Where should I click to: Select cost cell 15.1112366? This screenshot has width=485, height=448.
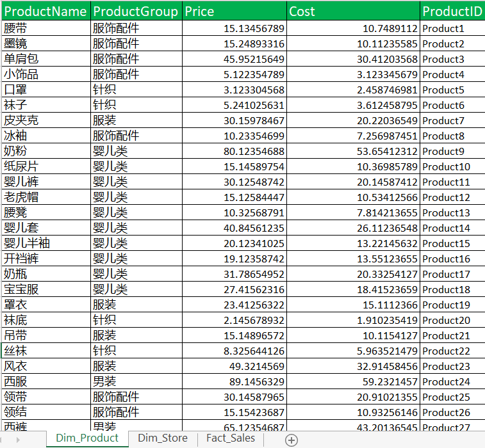point(353,305)
